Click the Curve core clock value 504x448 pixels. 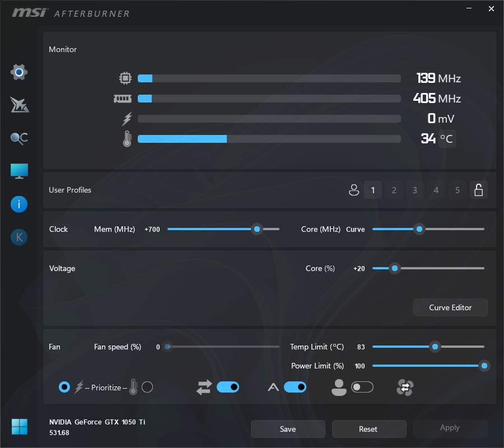(x=356, y=230)
